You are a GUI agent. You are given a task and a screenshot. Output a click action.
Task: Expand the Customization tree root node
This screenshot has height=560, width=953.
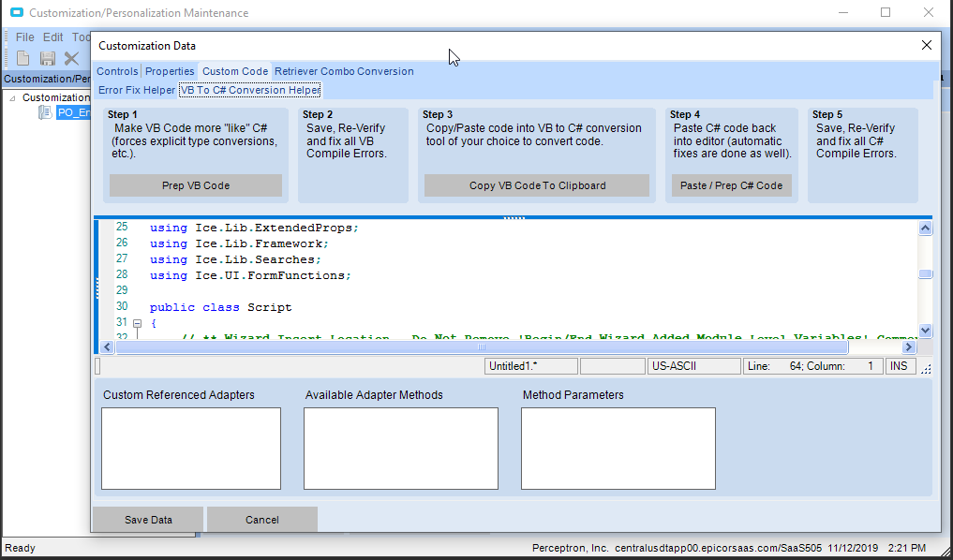tap(13, 97)
